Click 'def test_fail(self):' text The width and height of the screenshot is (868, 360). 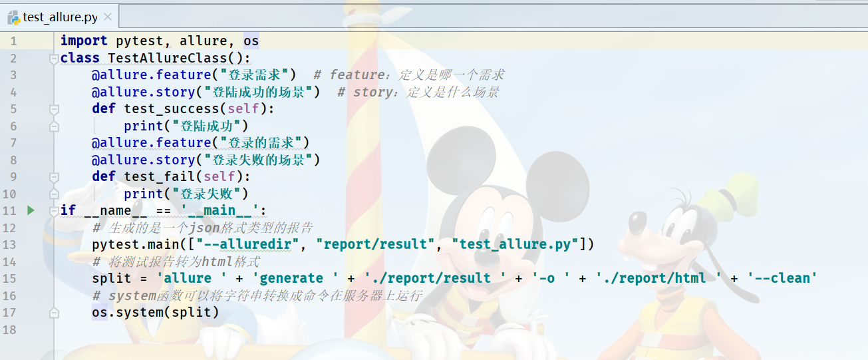(x=171, y=176)
